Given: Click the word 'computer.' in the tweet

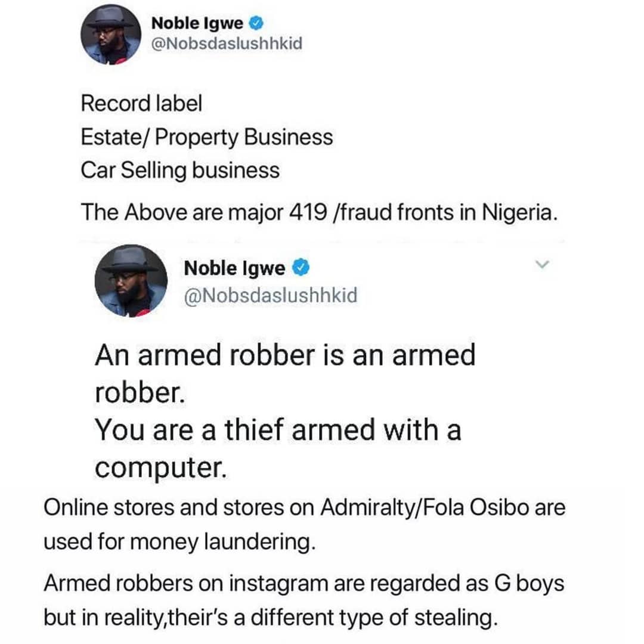Looking at the screenshot, I should coord(160,468).
